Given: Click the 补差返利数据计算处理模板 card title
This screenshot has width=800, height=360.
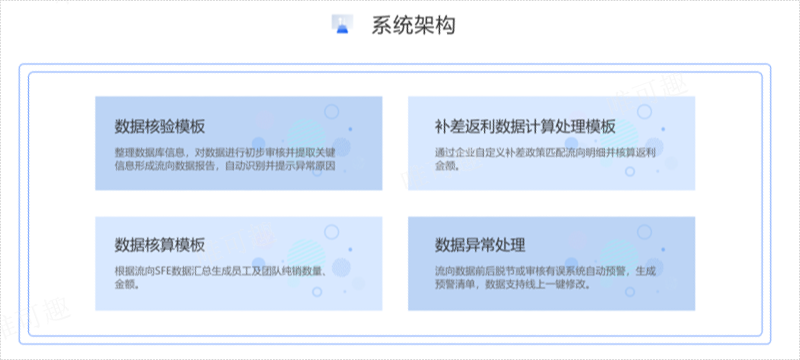Looking at the screenshot, I should pos(525,126).
